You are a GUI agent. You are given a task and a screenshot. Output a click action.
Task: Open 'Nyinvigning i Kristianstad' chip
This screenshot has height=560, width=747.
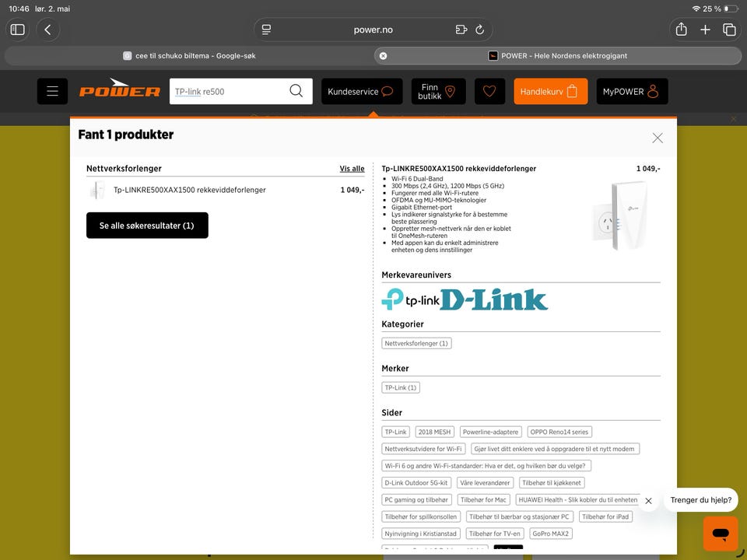(x=421, y=534)
